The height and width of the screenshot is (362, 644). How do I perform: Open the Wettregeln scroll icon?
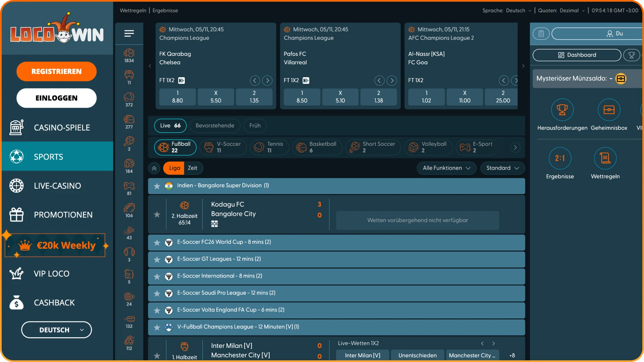605,158
